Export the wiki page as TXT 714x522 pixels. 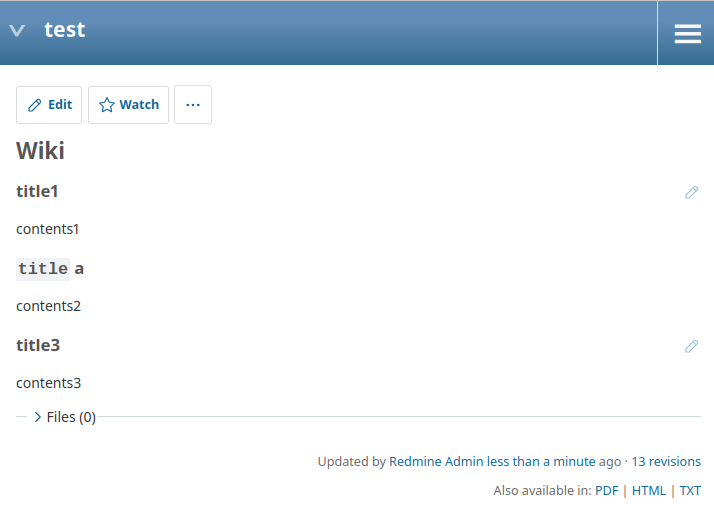click(690, 491)
